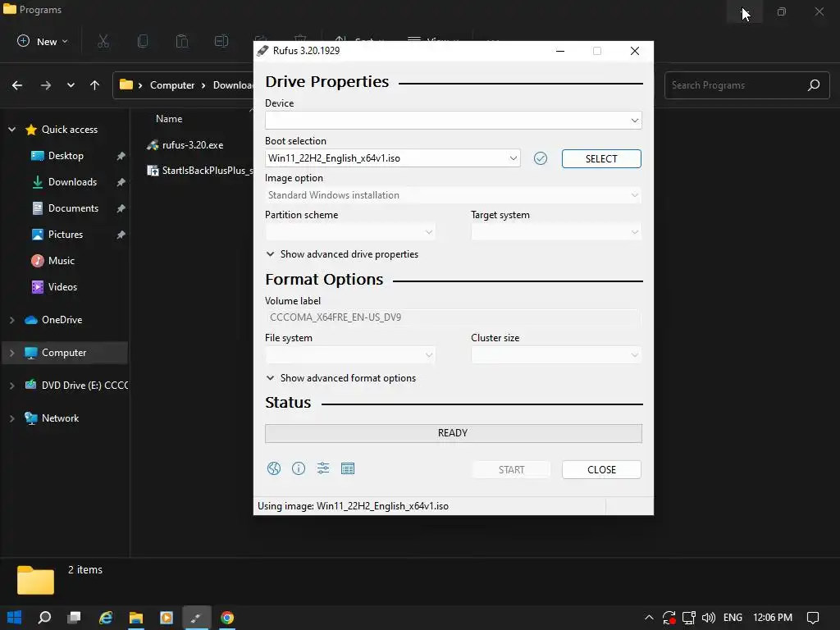
Task: Open the File system dropdown
Action: [350, 354]
